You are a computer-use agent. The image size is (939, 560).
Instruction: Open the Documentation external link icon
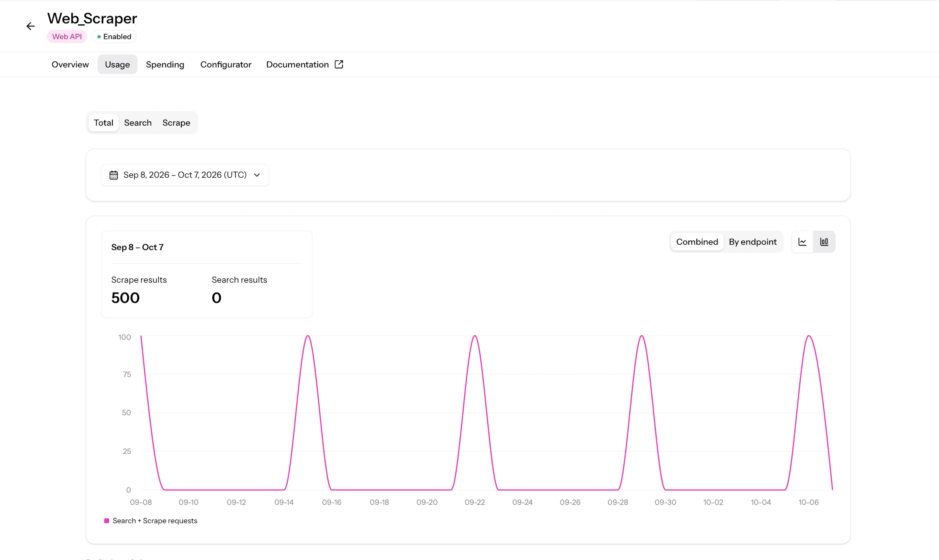[339, 65]
